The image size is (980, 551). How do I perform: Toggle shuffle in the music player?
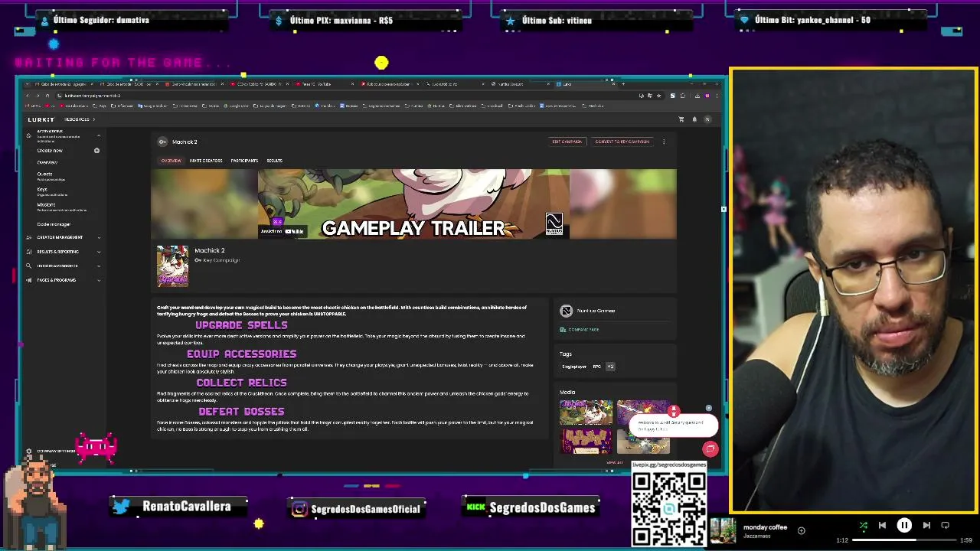pyautogui.click(x=863, y=526)
